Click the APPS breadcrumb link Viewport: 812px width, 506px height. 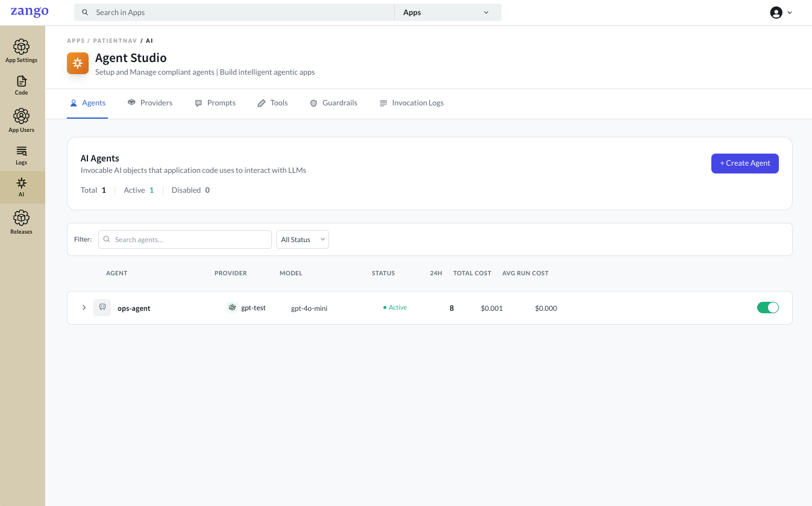pos(76,41)
